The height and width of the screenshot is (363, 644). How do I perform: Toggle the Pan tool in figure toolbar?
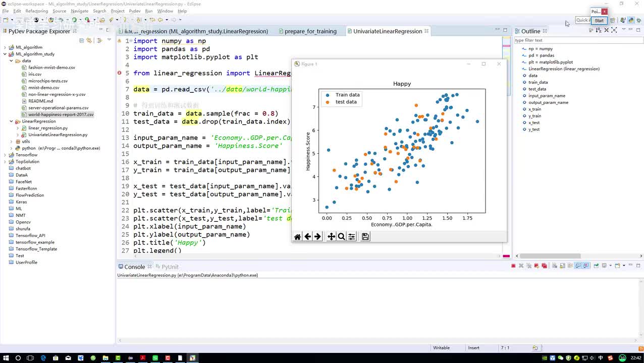coord(331,236)
